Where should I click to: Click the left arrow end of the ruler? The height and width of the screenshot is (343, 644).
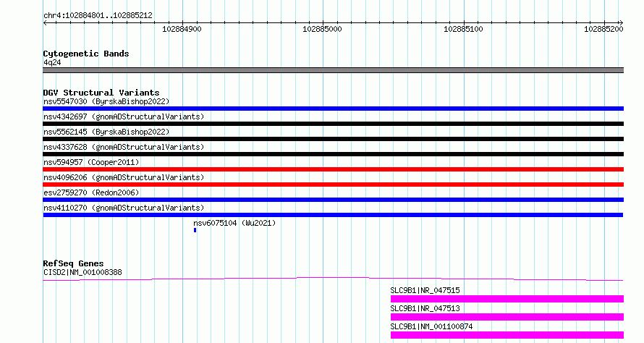(x=45, y=23)
